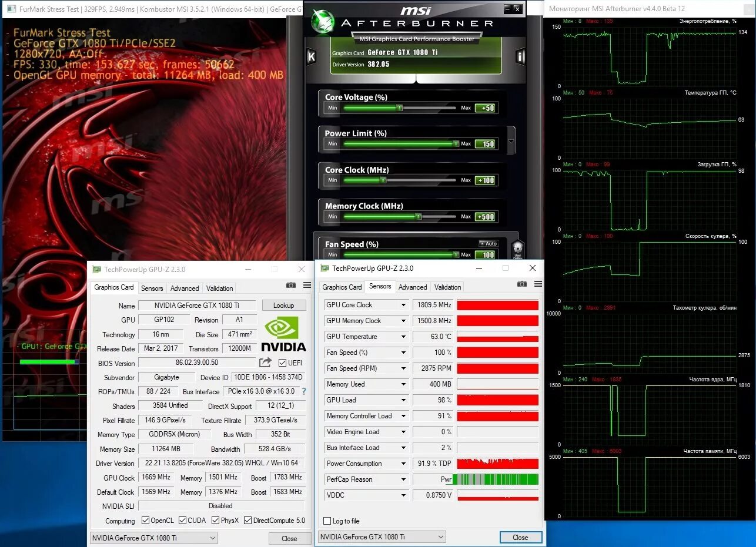Screen dimensions: 756x547
Task: Click the Bus Interface question mark icon
Action: (304, 391)
